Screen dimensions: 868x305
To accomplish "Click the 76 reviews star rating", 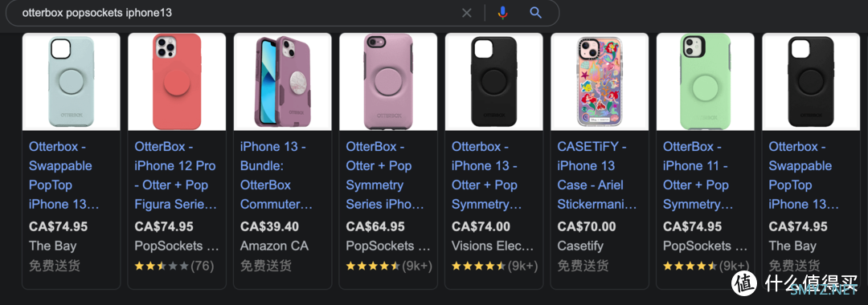I will (174, 266).
